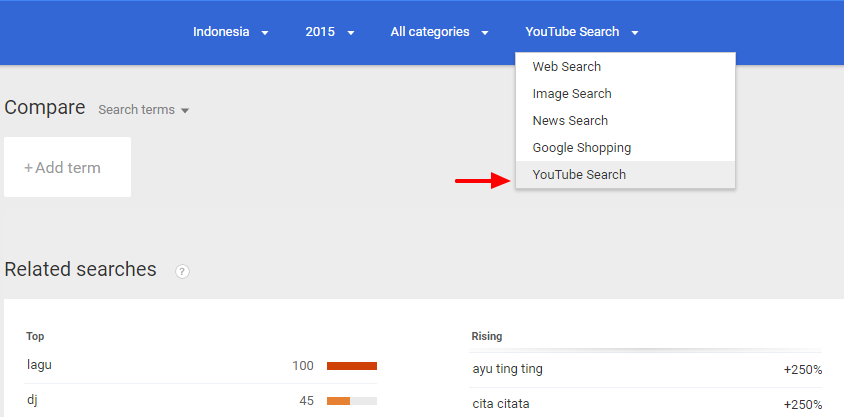
Task: Open the All categories dropdown
Action: coord(439,32)
